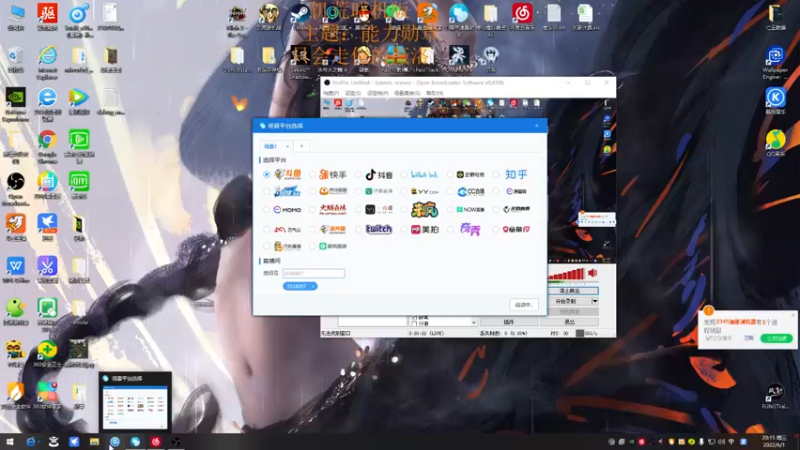Adjust the OBS red volume meter slider
Screen dimensions: 800x450
coord(566,274)
